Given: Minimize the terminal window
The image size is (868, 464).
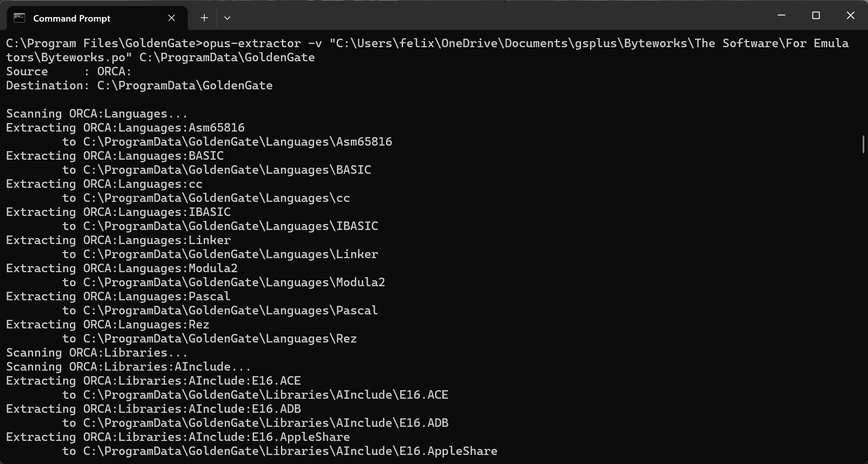Looking at the screenshot, I should [x=781, y=16].
